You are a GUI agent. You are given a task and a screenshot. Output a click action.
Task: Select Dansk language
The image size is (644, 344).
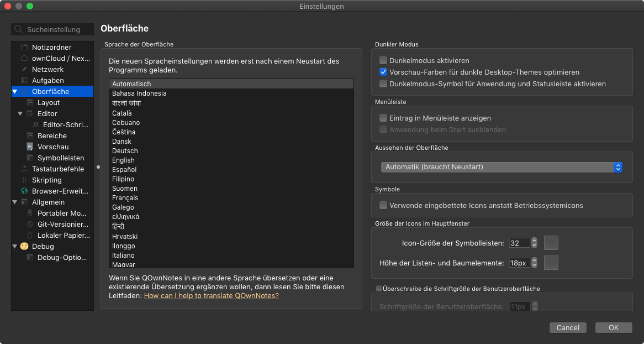pyautogui.click(x=231, y=142)
